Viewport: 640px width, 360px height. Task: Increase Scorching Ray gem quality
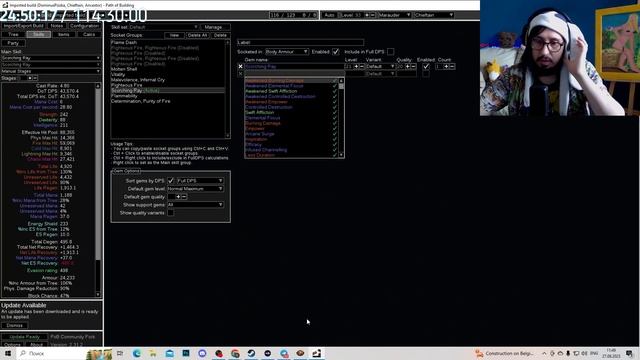(x=407, y=66)
